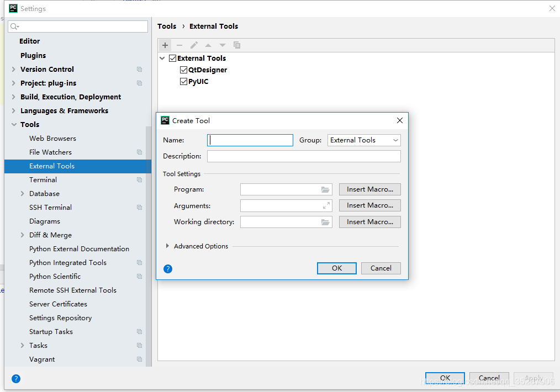Click help icon in Create Tool dialog
The height and width of the screenshot is (392, 560).
pyautogui.click(x=168, y=269)
